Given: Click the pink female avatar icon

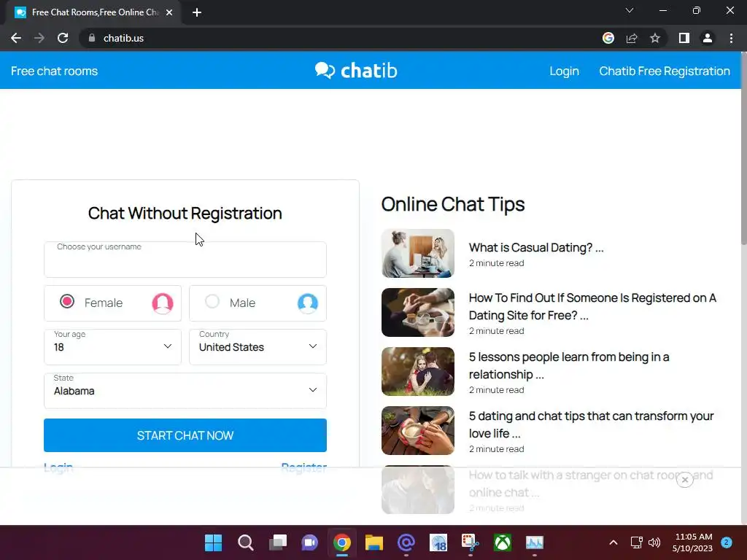Looking at the screenshot, I should [163, 303].
